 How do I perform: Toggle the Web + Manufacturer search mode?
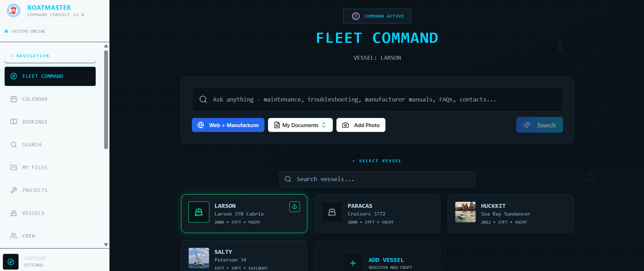228,125
